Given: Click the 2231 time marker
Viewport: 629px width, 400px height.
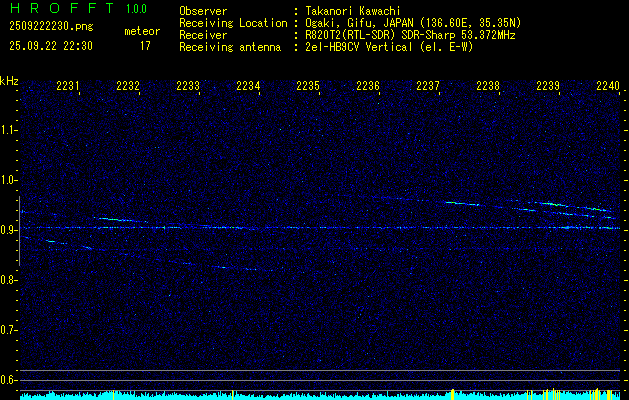Looking at the screenshot, I should (68, 87).
